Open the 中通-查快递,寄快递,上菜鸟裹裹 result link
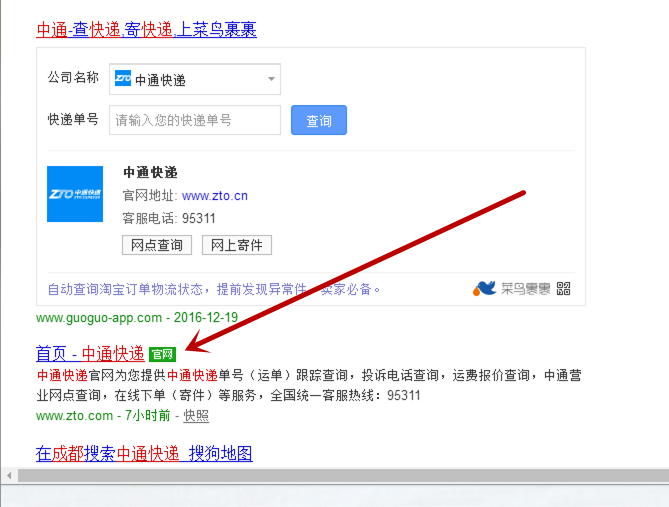The height and width of the screenshot is (507, 669). [x=146, y=29]
